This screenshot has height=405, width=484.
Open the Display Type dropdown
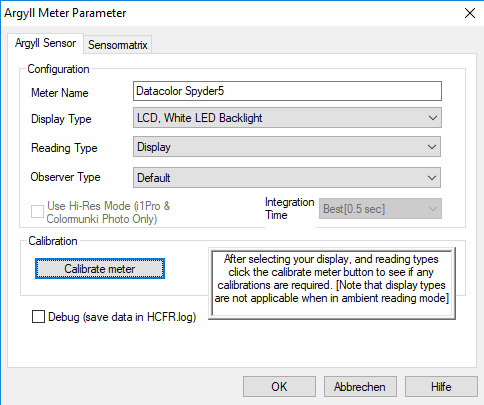[287, 118]
